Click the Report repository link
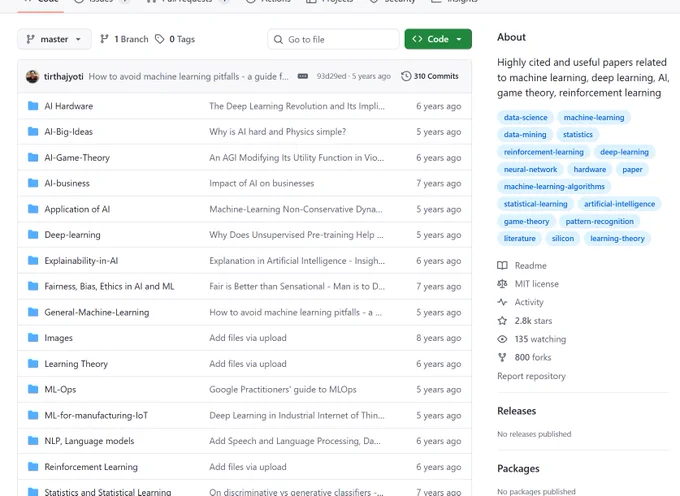 point(531,376)
